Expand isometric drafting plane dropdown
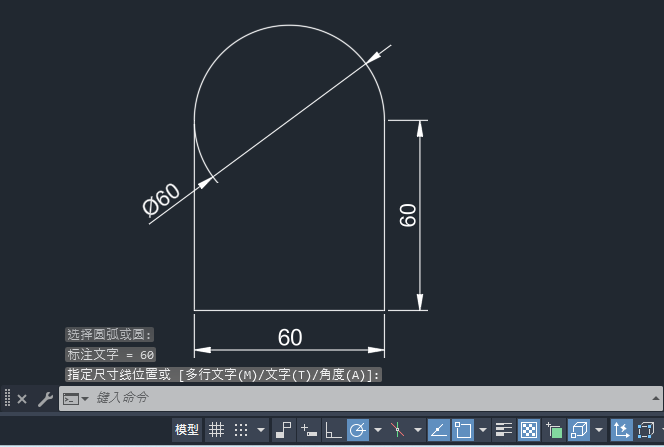This screenshot has width=664, height=447. (x=418, y=430)
